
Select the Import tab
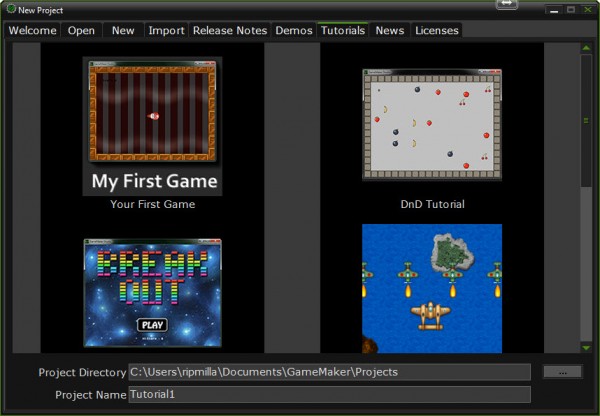pos(166,30)
